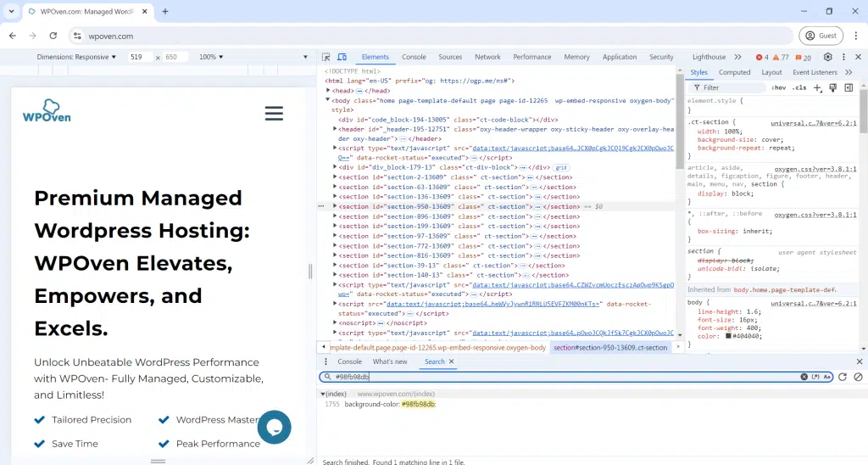This screenshot has width=868, height=465.
Task: Reload the browser page
Action: [x=53, y=36]
